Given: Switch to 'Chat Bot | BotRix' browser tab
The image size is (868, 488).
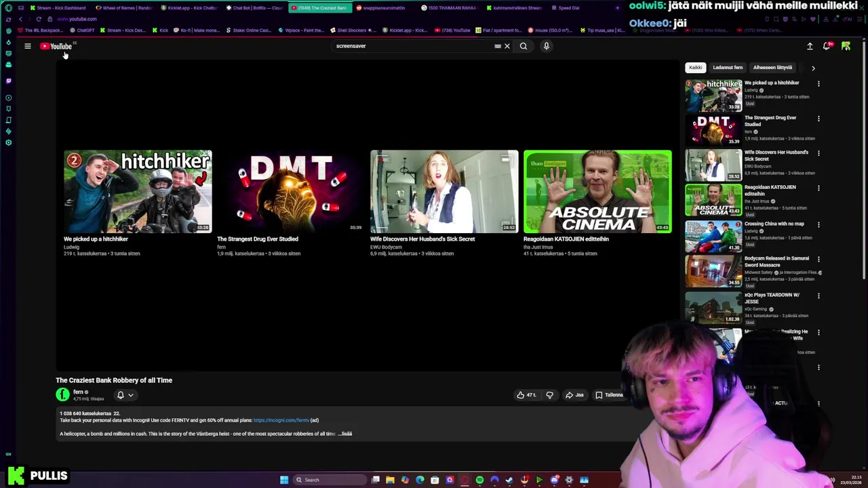Looking at the screenshot, I should pos(254,7).
